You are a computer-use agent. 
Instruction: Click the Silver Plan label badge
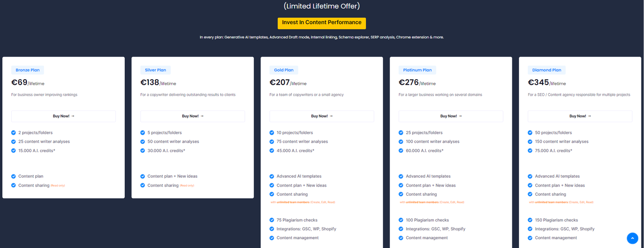pyautogui.click(x=155, y=70)
